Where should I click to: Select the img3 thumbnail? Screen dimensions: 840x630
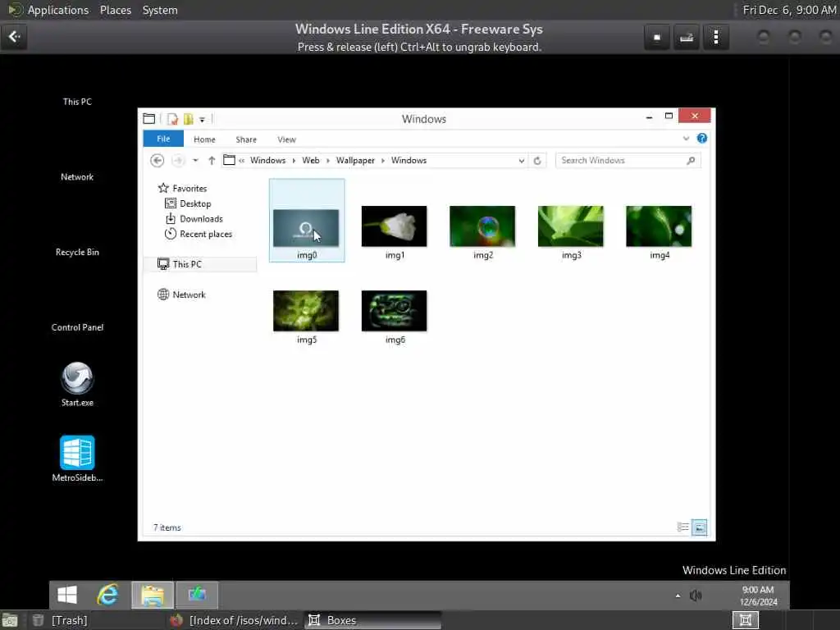pos(571,226)
